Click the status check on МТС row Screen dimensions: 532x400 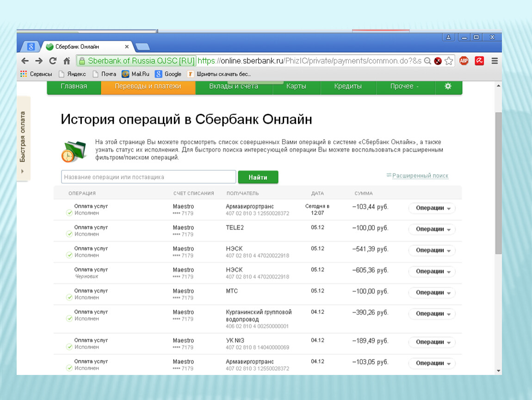[x=69, y=297]
